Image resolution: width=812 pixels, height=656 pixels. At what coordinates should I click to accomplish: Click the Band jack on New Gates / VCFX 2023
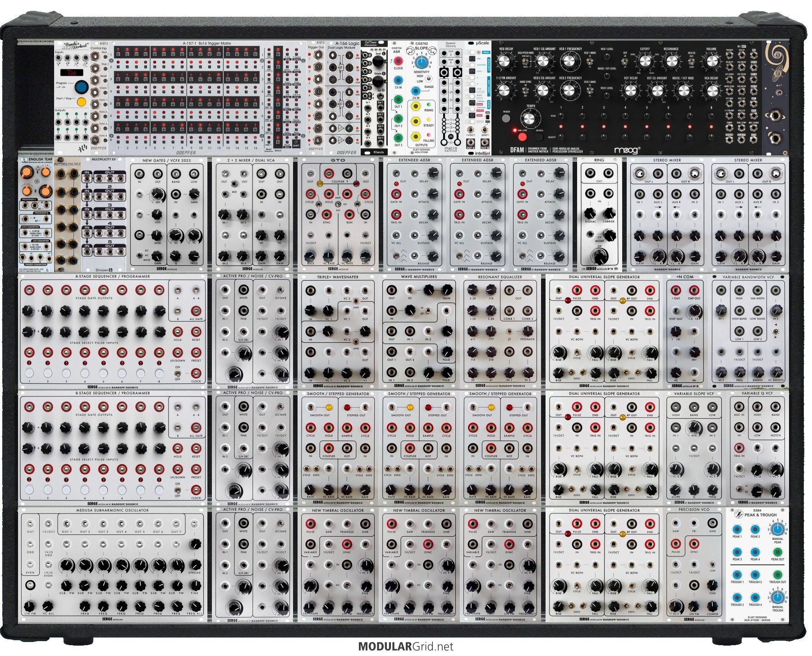176,174
